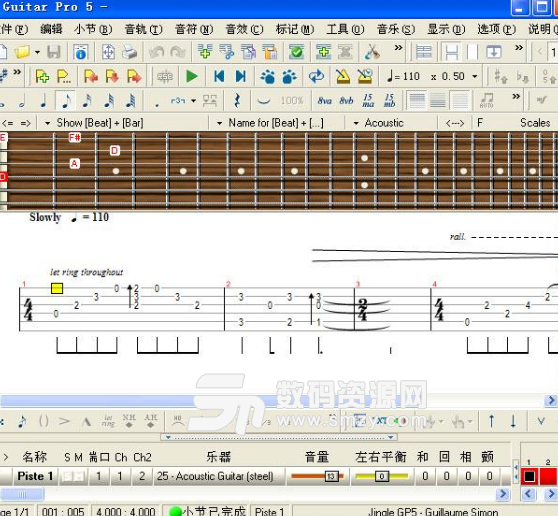Go to last bar button

241,76
